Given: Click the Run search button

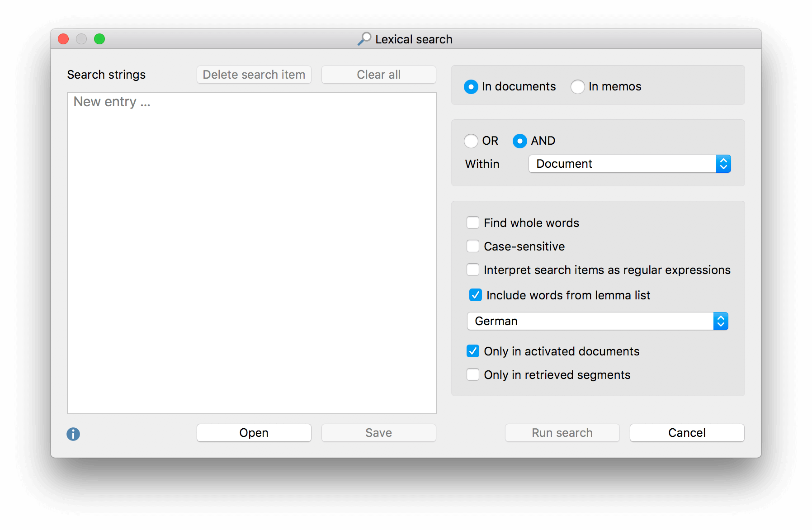Looking at the screenshot, I should (562, 433).
